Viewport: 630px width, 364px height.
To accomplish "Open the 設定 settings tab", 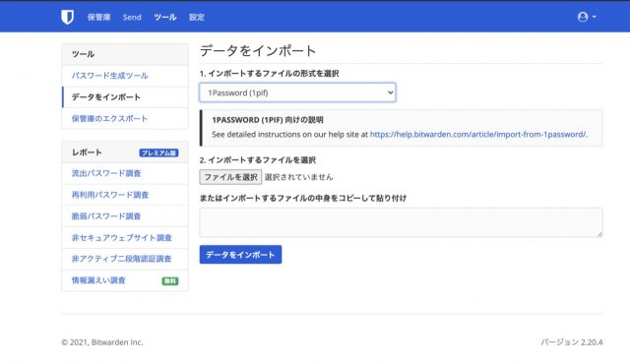I will click(197, 18).
